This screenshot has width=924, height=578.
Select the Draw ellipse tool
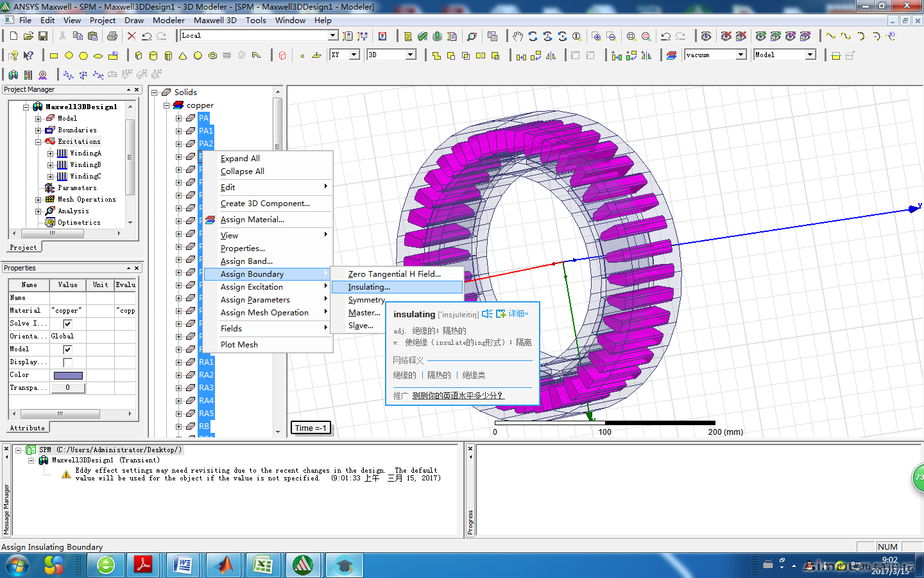98,55
